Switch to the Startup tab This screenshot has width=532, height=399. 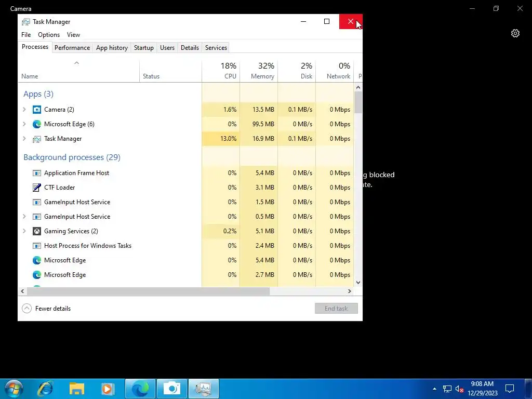(144, 48)
